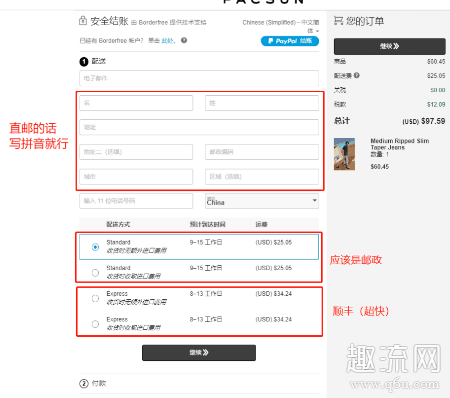Click the Medium Ripped Slim Taper Jeans thumbnail
This screenshot has height=398, width=450.
click(344, 154)
